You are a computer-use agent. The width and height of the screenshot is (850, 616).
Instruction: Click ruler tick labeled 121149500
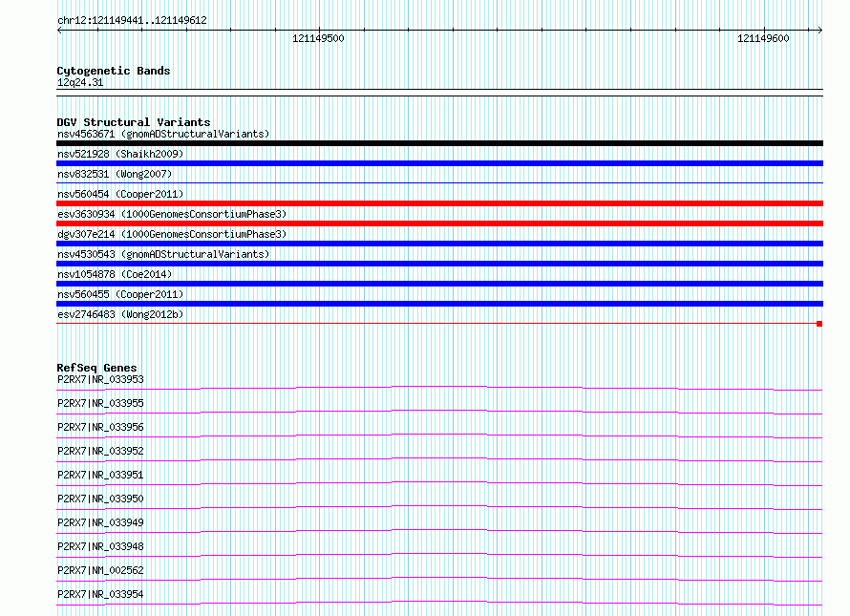coord(319,38)
